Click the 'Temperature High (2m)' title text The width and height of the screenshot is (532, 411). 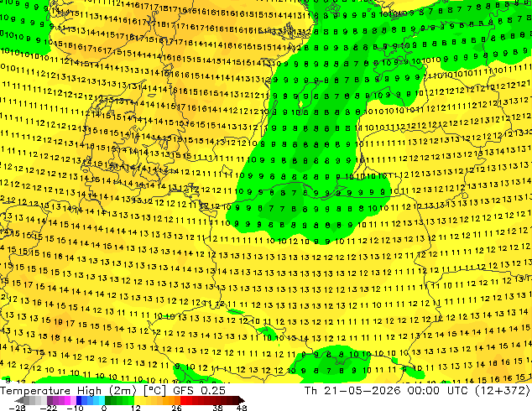tap(68, 391)
